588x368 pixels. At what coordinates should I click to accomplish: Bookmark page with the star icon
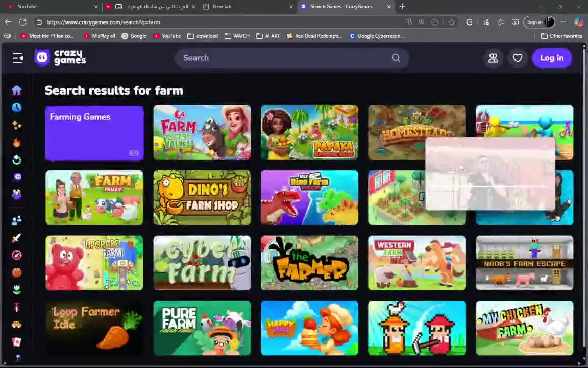coord(452,22)
